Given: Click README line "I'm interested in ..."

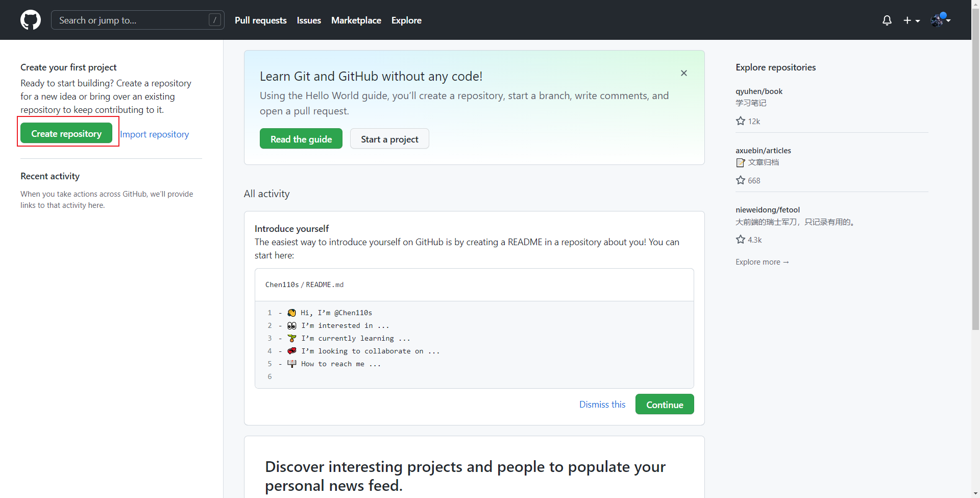Looking at the screenshot, I should click(x=345, y=325).
